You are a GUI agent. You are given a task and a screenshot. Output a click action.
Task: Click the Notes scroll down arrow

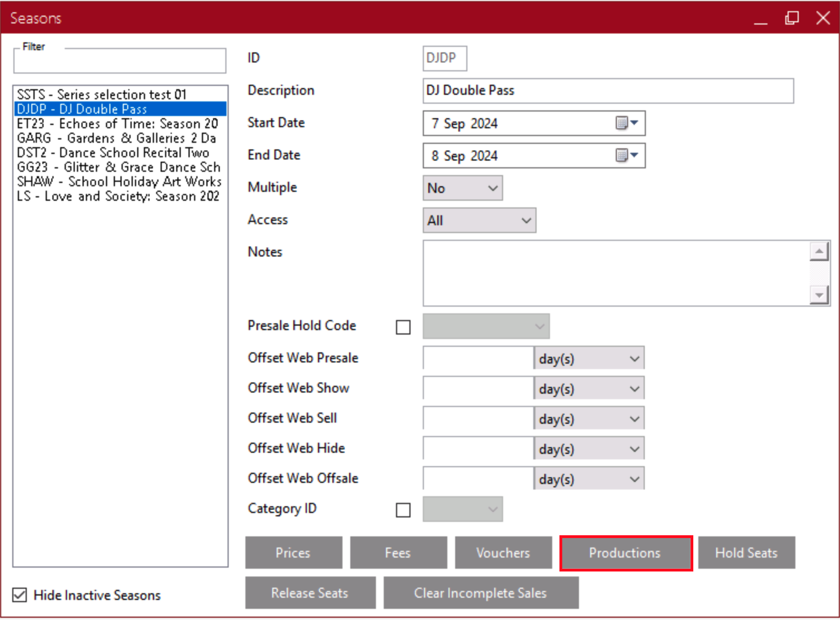point(819,295)
